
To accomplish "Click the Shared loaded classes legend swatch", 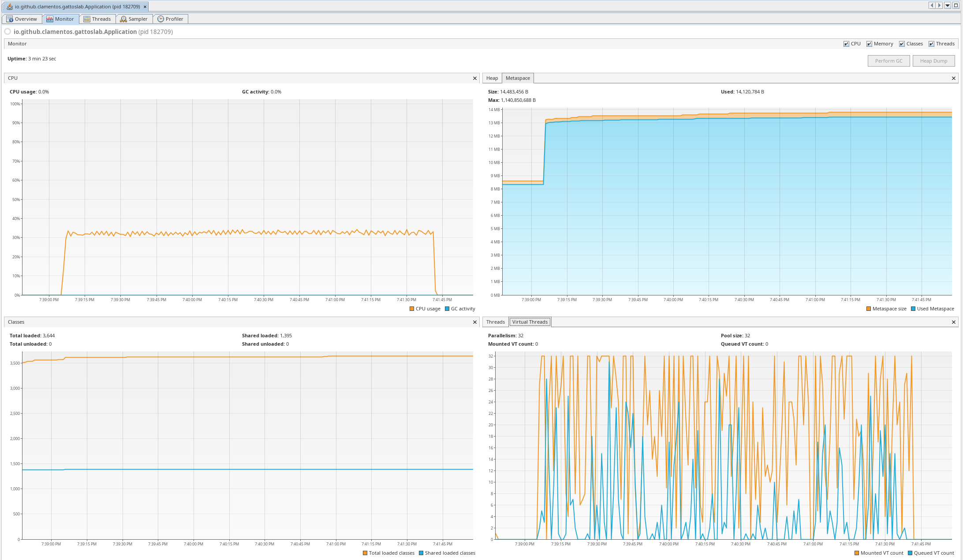I will click(x=421, y=553).
